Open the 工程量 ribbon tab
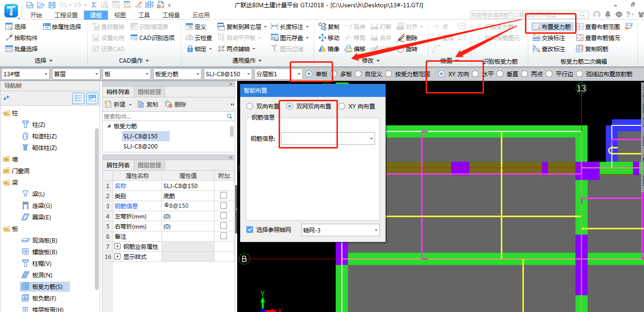This screenshot has height=312, width=644. pos(171,15)
